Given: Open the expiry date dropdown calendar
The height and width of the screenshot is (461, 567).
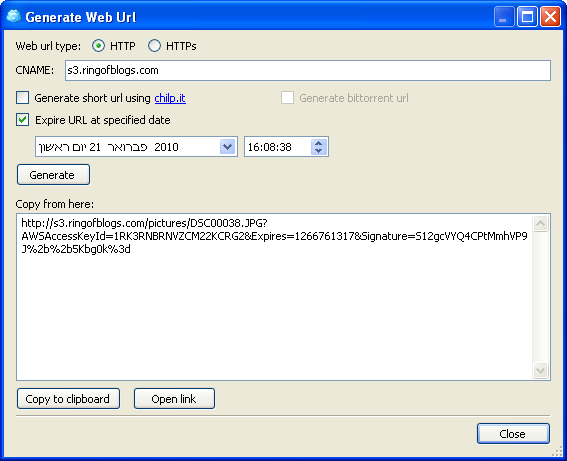Looking at the screenshot, I should (227, 147).
